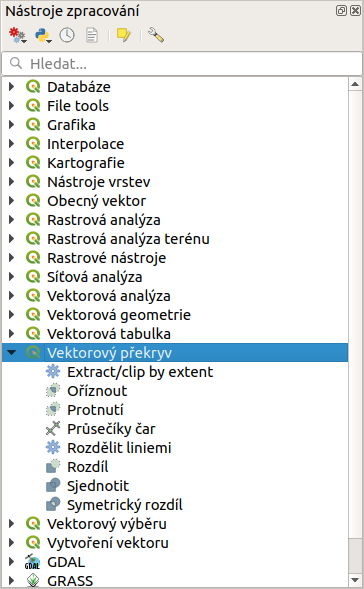Select the Oříznout algorithm
Viewport: 364px width, 589px height.
(97, 391)
